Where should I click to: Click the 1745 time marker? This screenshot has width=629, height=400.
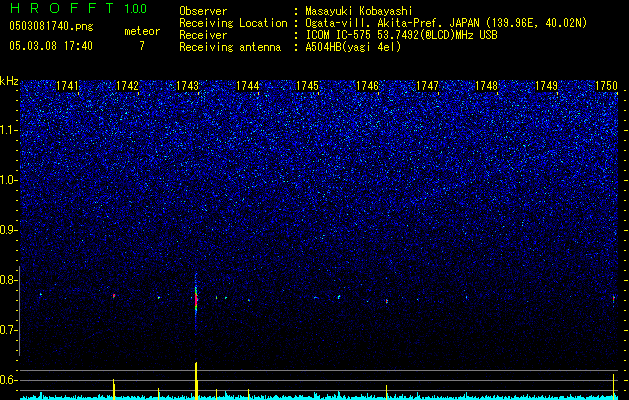[x=307, y=86]
